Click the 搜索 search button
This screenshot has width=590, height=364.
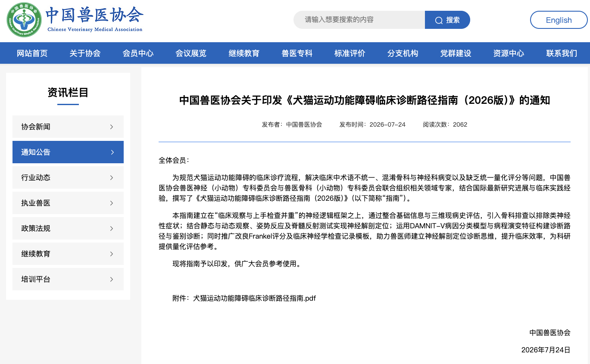(447, 20)
